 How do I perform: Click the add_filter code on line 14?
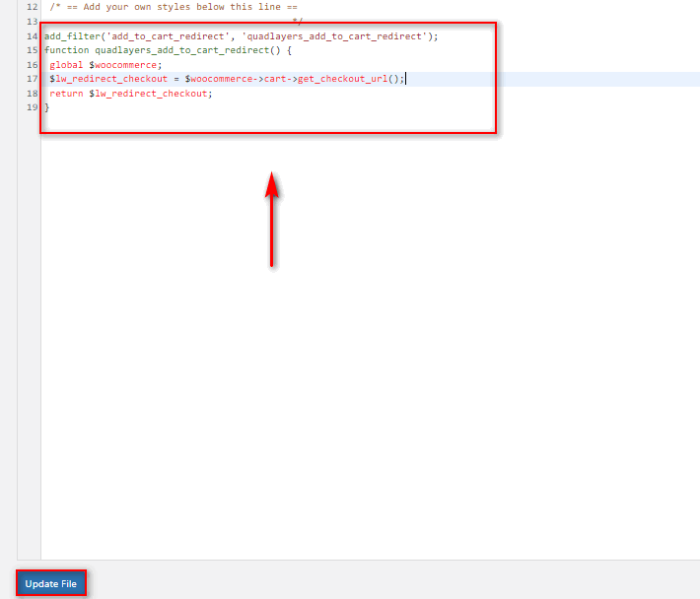(x=242, y=36)
